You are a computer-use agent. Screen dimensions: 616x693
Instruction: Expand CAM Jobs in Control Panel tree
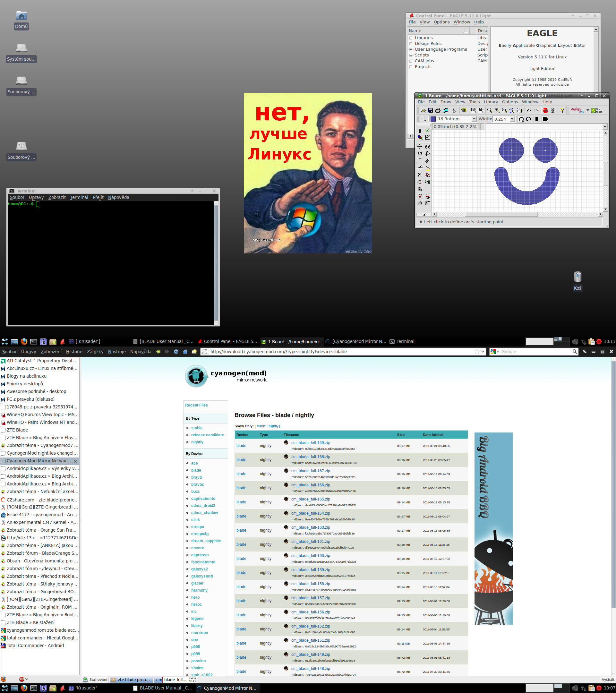pos(411,61)
